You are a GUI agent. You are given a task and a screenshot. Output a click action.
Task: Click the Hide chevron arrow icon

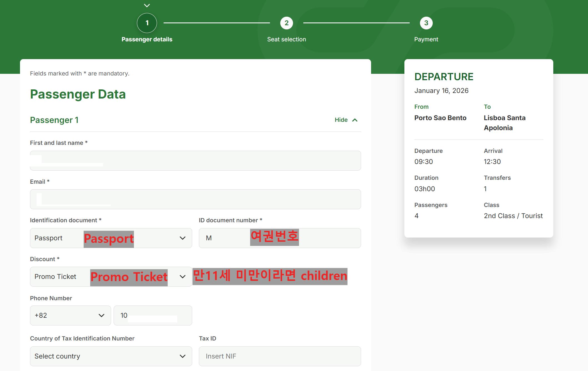coord(355,120)
